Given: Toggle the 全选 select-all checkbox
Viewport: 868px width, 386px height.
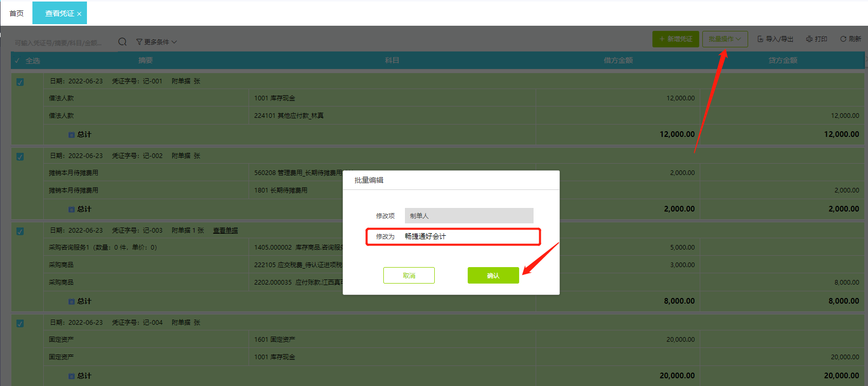Looking at the screenshot, I should point(17,61).
